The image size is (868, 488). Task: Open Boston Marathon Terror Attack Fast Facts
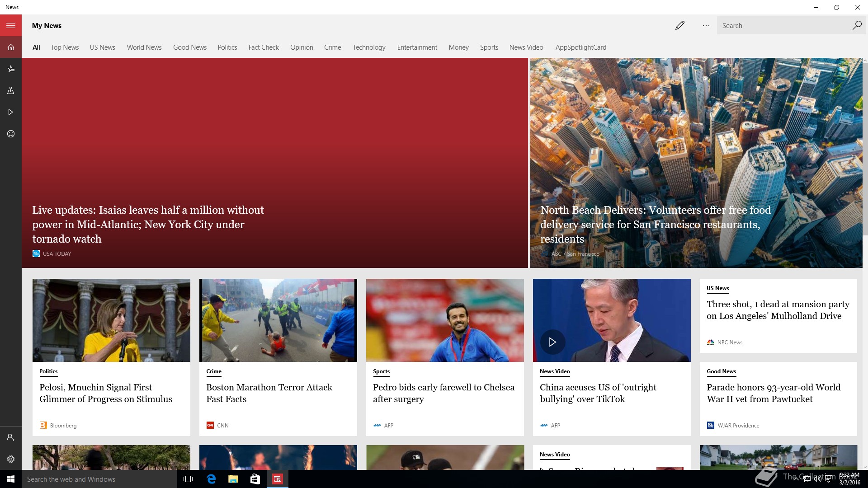pos(269,393)
